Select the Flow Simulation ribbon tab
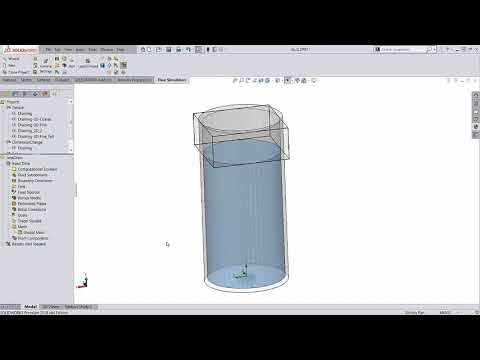The width and height of the screenshot is (480, 360). 172,80
